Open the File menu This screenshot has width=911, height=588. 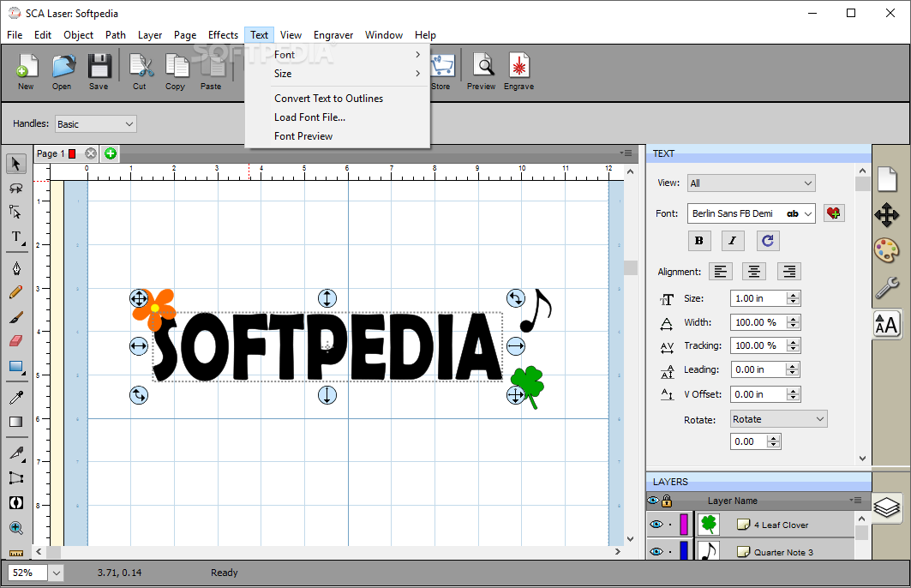15,35
